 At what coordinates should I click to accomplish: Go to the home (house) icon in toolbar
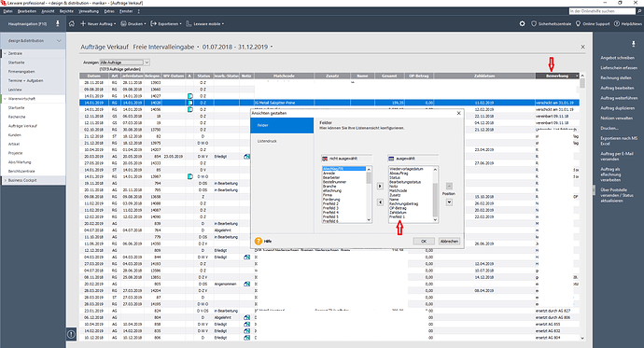72,24
